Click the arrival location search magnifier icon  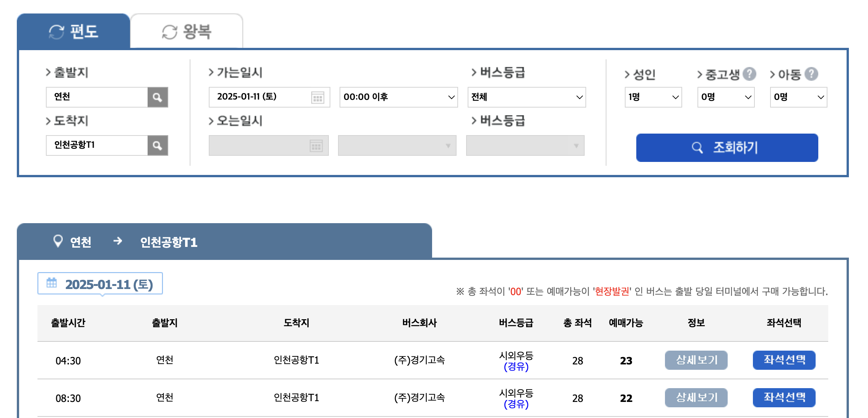click(x=158, y=145)
